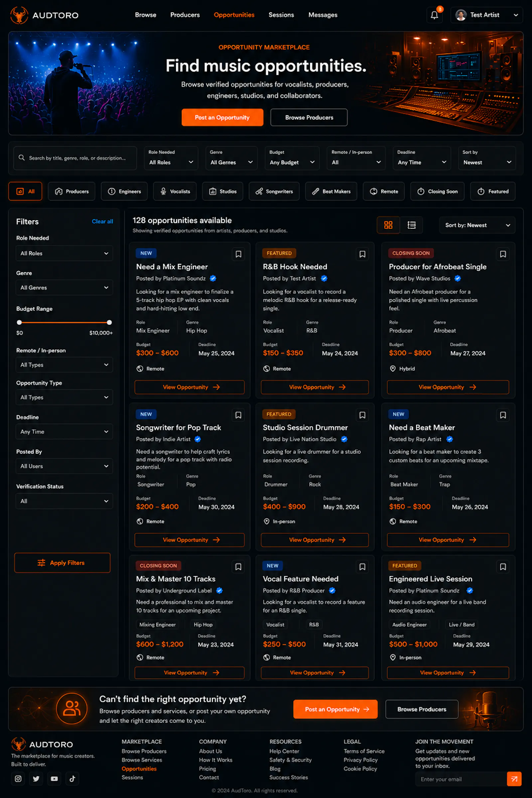The height and width of the screenshot is (798, 532).
Task: Click the budget slider maximum handle
Action: [x=109, y=322]
